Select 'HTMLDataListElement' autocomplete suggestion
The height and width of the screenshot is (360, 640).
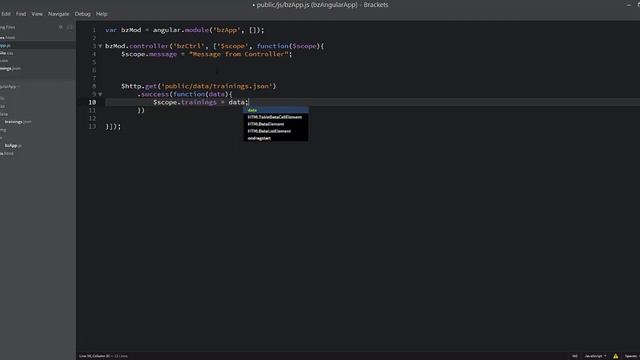pyautogui.click(x=276, y=131)
